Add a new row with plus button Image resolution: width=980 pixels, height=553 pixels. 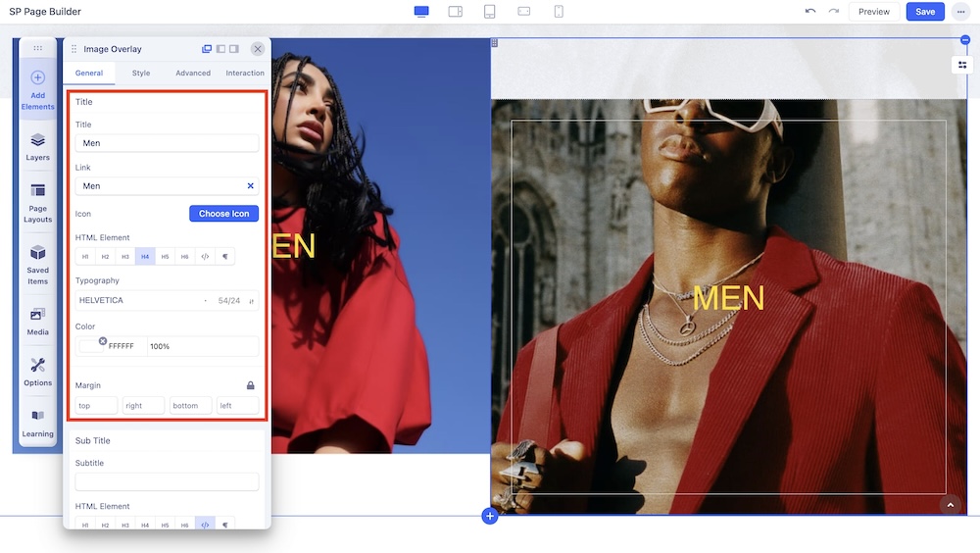490,516
